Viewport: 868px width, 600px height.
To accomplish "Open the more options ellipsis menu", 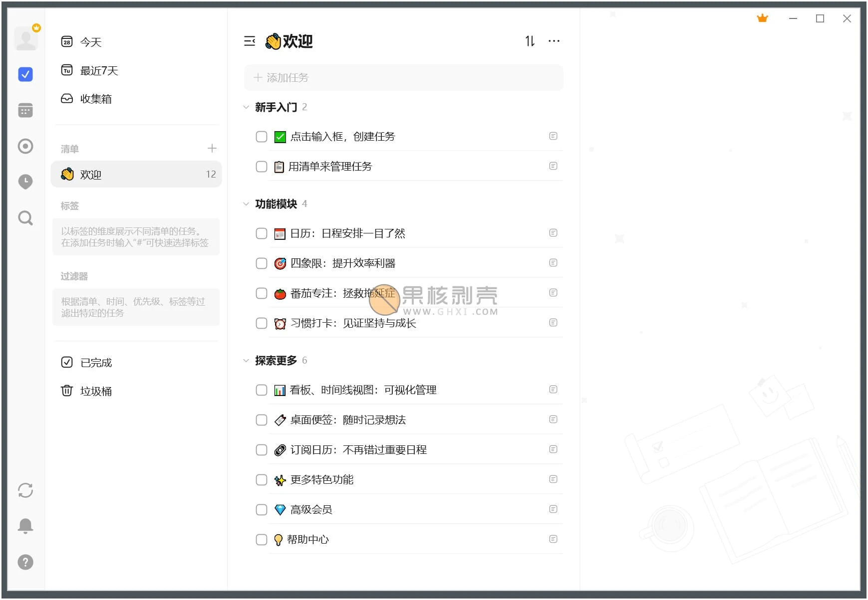I will click(554, 41).
